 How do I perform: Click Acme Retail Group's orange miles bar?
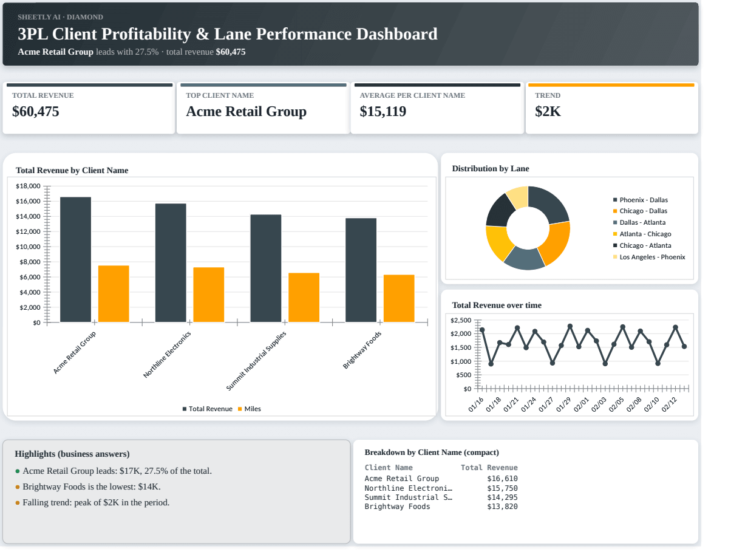pos(114,293)
